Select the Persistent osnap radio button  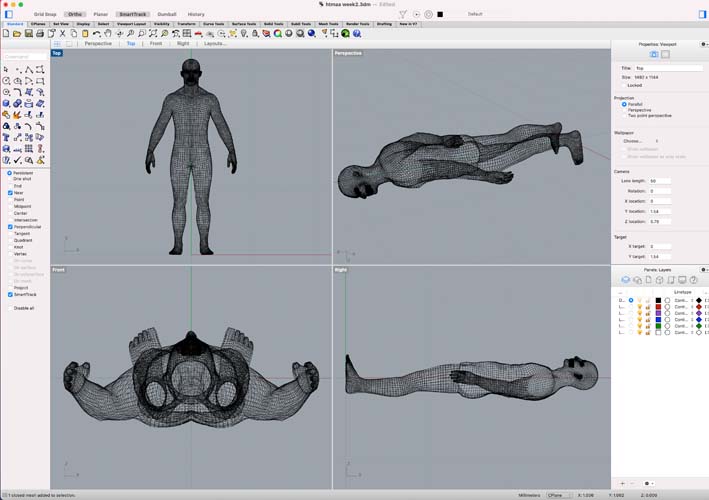(x=9, y=173)
